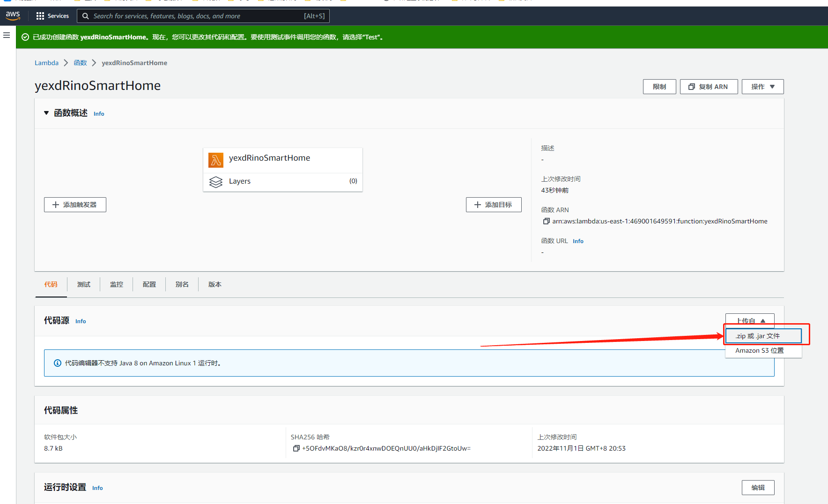Click the 43秒钟前 last modified value

tap(555, 190)
